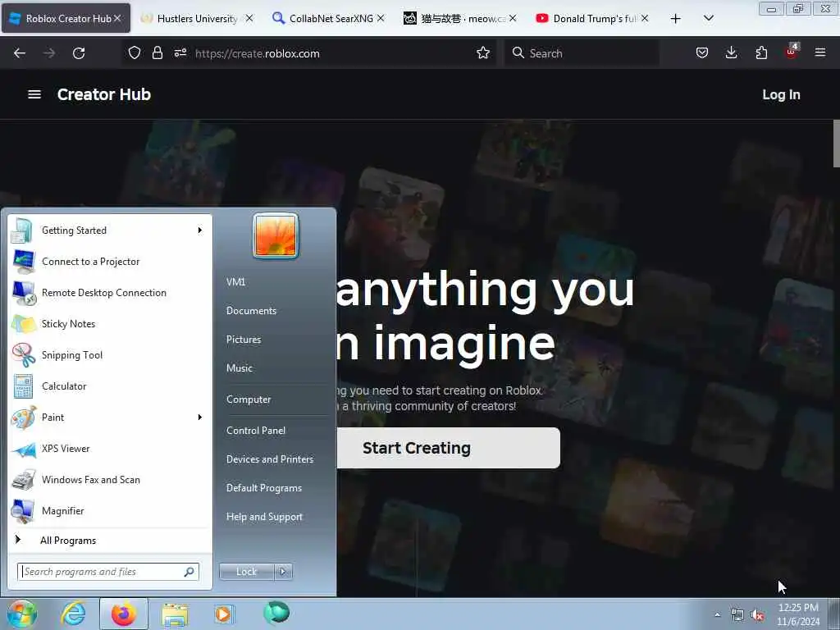
Task: Open Control Panel
Action: pos(256,430)
